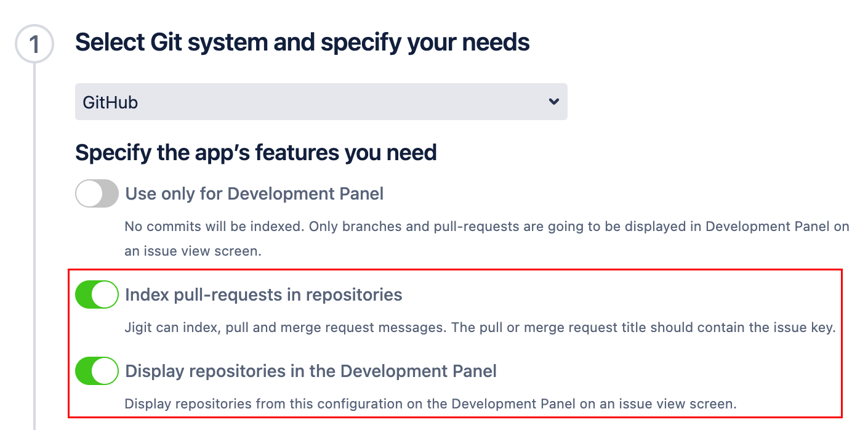Click the vertical step progress line

point(34,246)
